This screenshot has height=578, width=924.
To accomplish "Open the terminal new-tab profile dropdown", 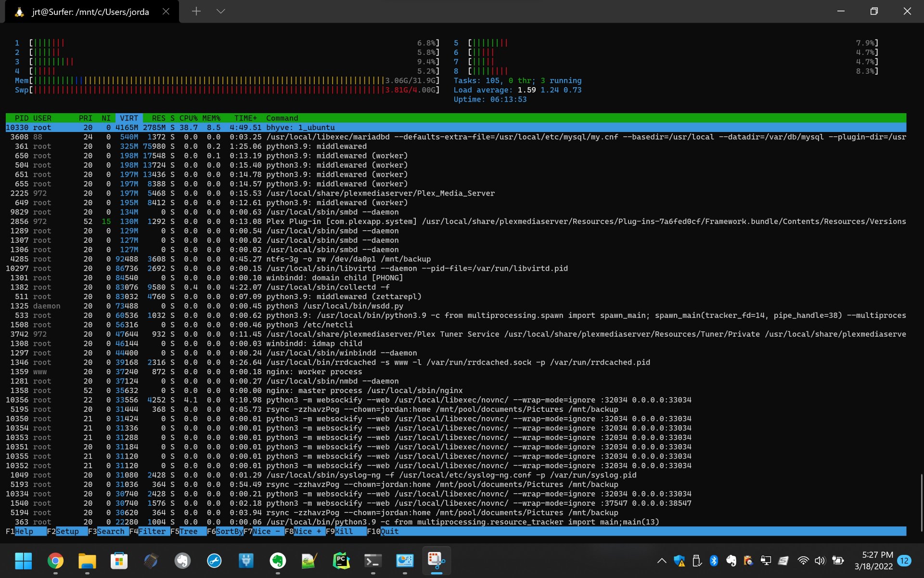I will [221, 11].
